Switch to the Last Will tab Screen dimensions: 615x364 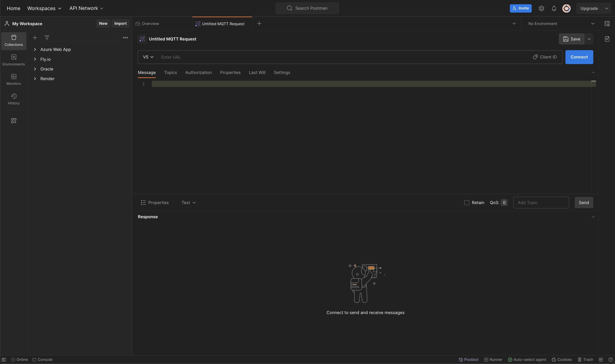(257, 73)
